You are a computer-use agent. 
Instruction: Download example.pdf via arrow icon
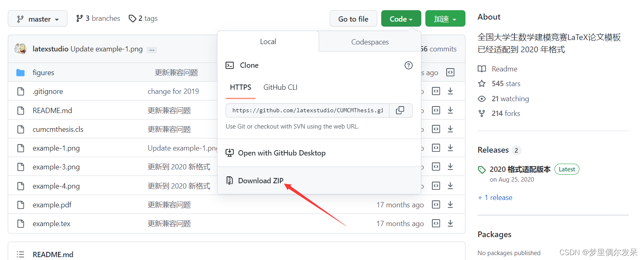[450, 204]
